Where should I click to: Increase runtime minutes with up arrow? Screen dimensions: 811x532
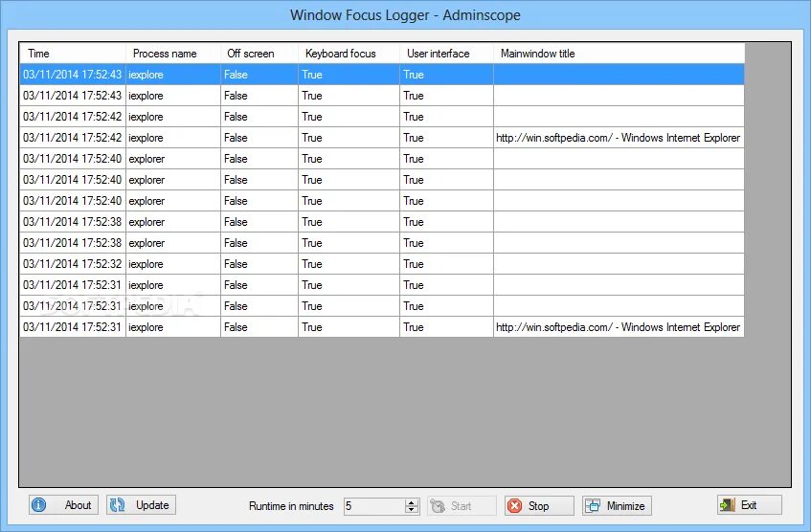tap(412, 502)
